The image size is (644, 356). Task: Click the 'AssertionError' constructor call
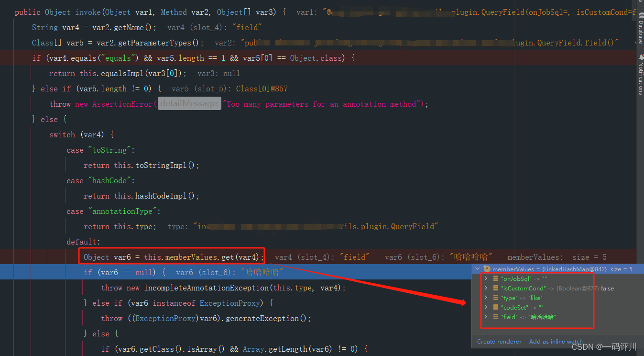tap(122, 104)
